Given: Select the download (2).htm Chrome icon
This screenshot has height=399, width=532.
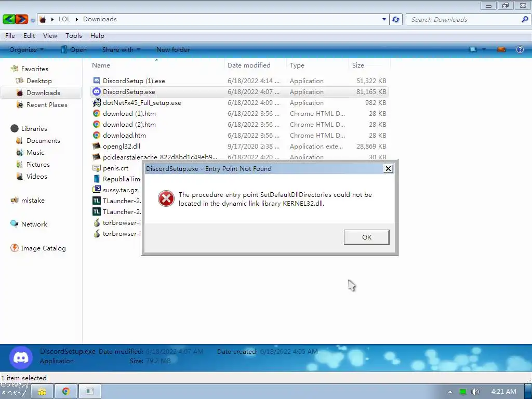Looking at the screenshot, I should 97,125.
